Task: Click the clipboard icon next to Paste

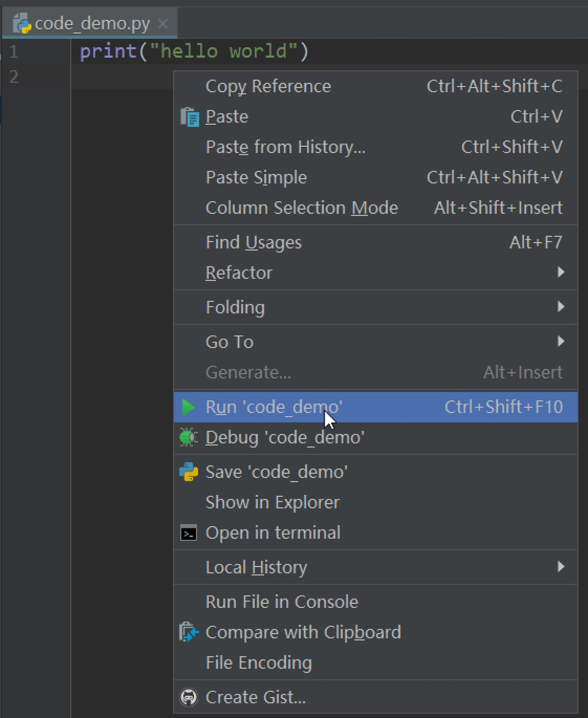Action: (x=189, y=117)
